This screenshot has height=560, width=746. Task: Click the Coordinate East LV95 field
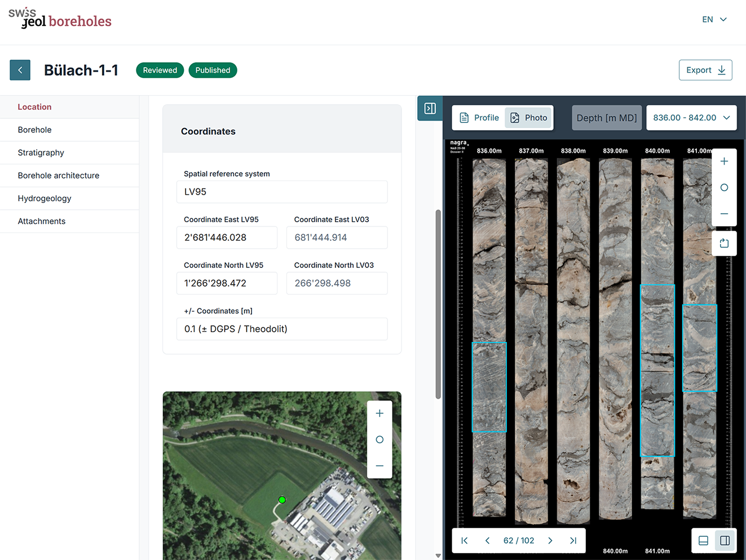227,237
